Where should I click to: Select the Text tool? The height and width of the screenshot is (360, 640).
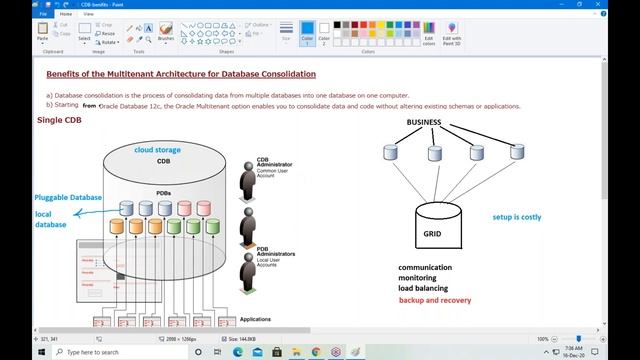click(149, 28)
